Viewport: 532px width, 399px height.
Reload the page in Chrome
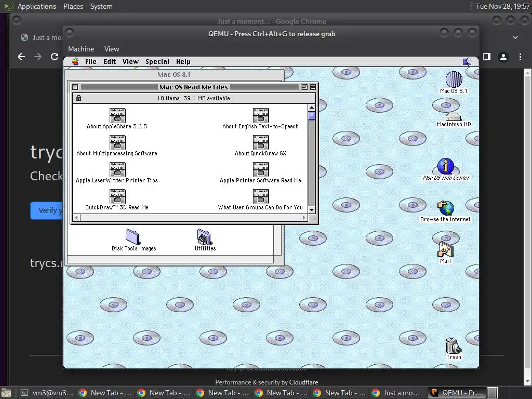(54, 57)
